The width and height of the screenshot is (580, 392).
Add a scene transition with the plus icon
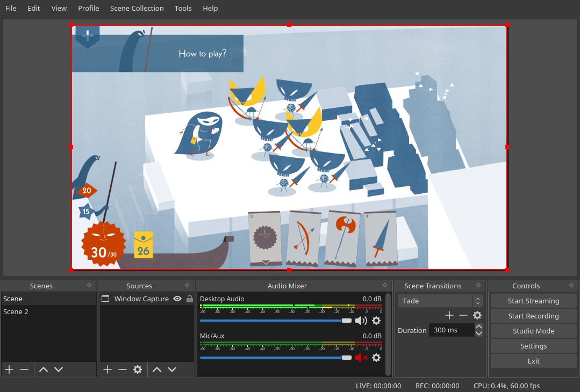point(449,315)
